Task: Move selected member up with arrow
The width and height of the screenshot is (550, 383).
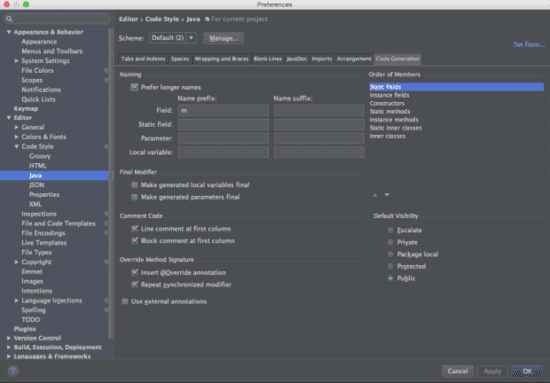Action: (375, 195)
